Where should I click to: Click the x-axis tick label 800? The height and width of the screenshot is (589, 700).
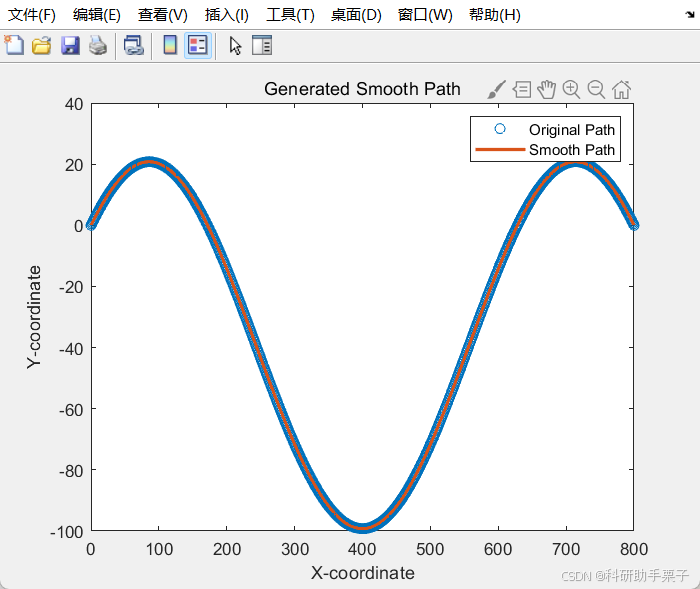coord(634,549)
